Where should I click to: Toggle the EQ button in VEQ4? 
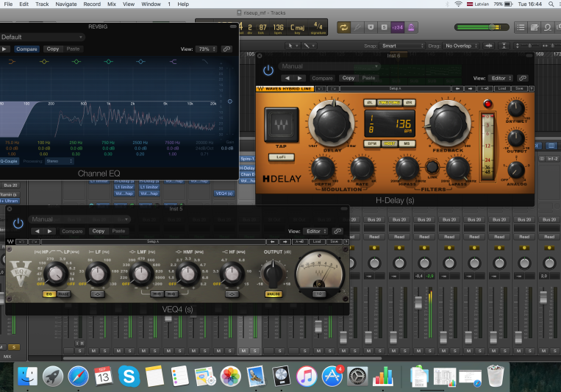point(49,294)
